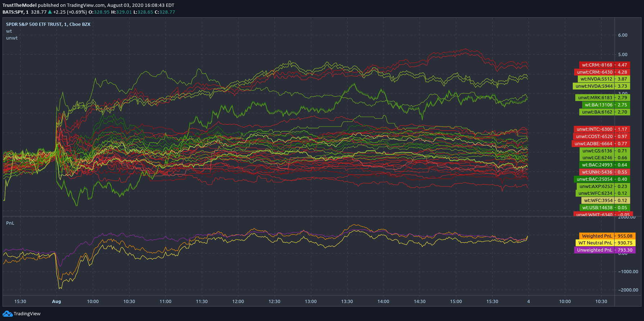Screen dimensions: 644x321
Task: Click the TrustTheModel author name
Action: [x=19, y=5]
